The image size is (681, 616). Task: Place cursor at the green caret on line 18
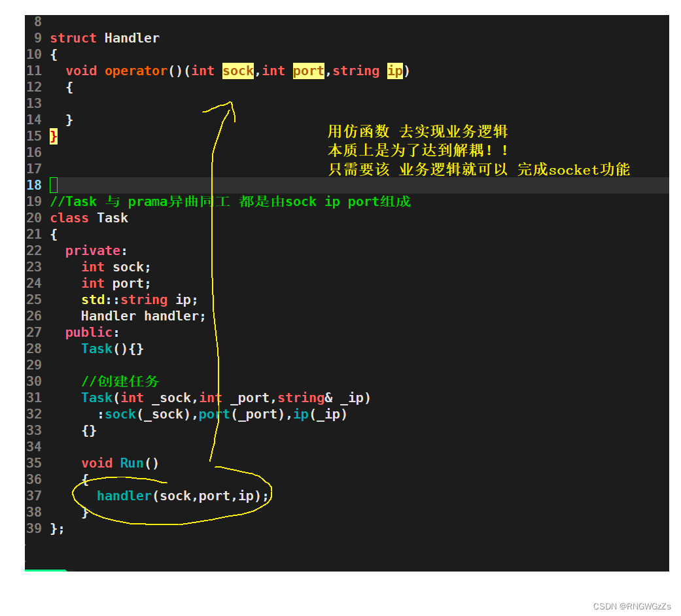tap(54, 185)
